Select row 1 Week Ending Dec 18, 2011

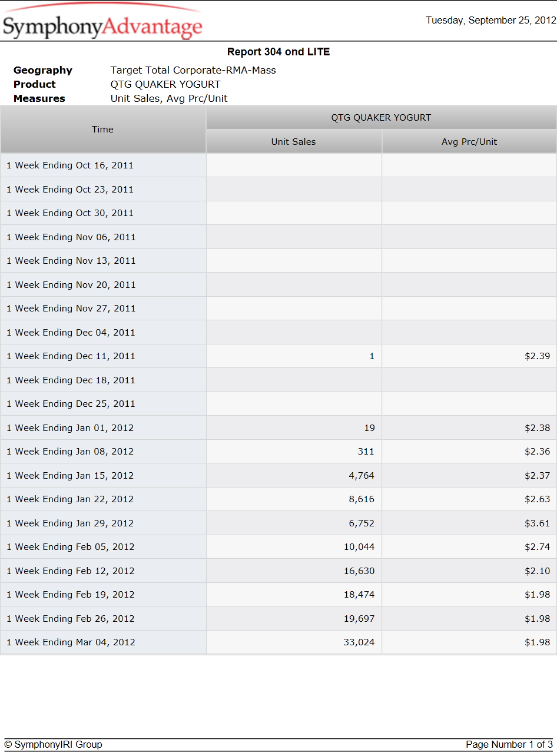(278, 380)
